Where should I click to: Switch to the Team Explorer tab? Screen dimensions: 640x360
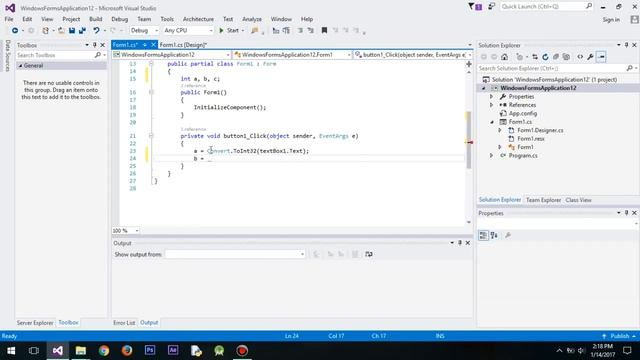coord(543,200)
